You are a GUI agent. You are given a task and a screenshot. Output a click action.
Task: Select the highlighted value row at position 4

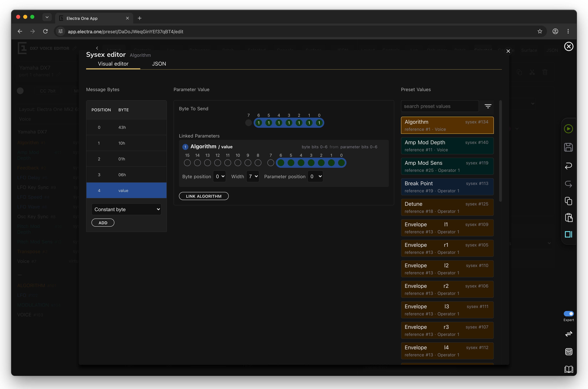pyautogui.click(x=126, y=190)
